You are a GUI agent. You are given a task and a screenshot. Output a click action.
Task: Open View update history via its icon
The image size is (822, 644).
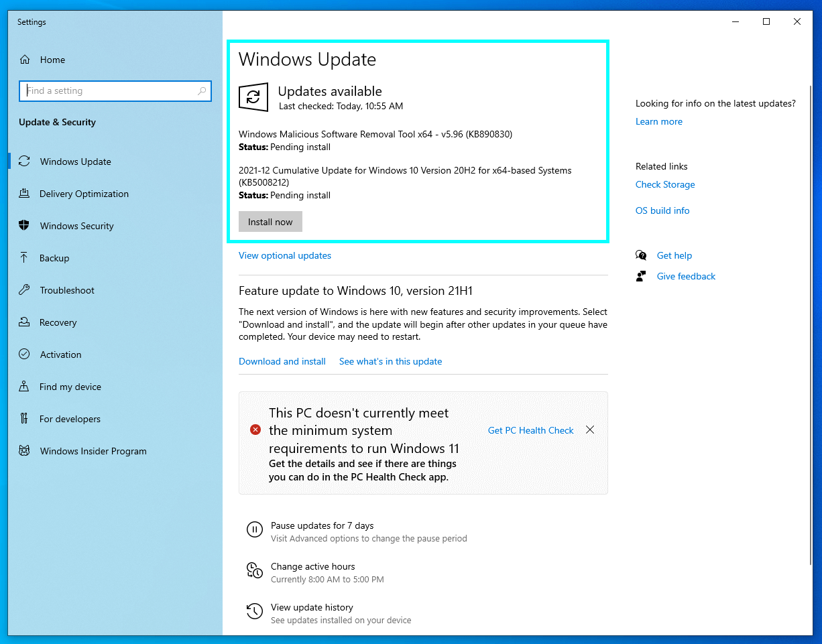point(255,611)
